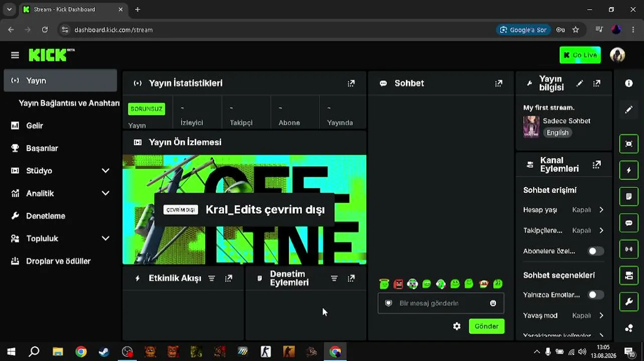This screenshot has width=644, height=361.
Task: Pop out the Denetim Eylemleri panel
Action: point(351,278)
